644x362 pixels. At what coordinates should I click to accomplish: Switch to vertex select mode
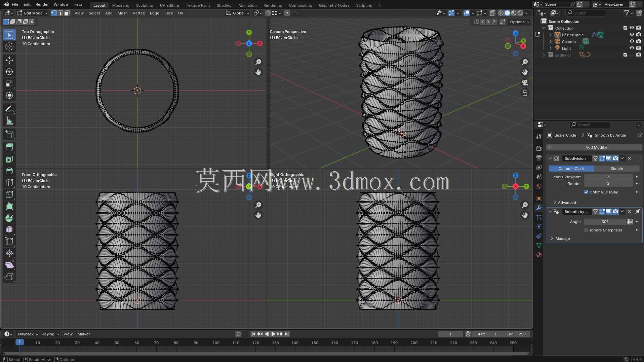54,13
